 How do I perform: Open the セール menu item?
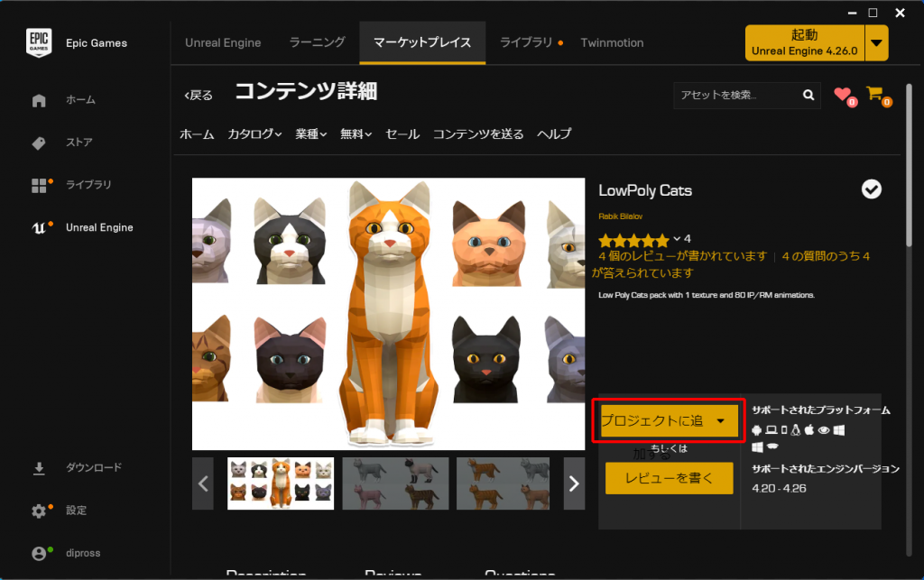click(x=402, y=134)
